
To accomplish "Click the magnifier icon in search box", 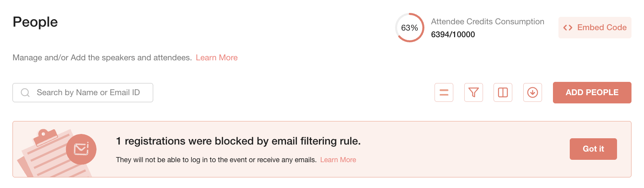I will [25, 92].
